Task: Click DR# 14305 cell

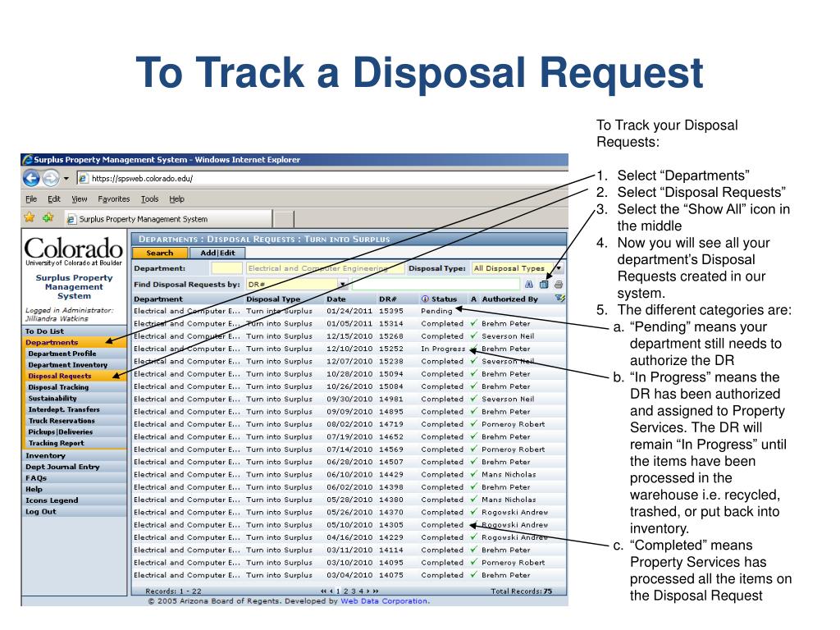Action: click(391, 525)
